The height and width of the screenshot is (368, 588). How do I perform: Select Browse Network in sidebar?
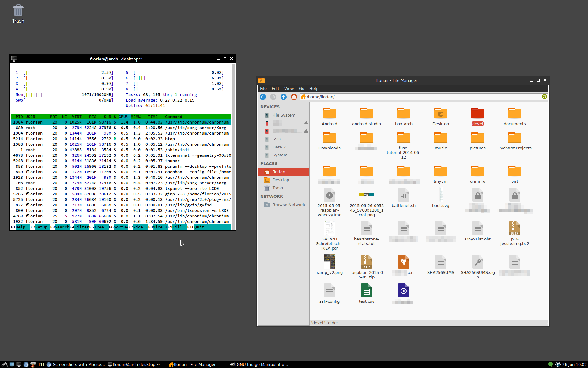pyautogui.click(x=288, y=205)
